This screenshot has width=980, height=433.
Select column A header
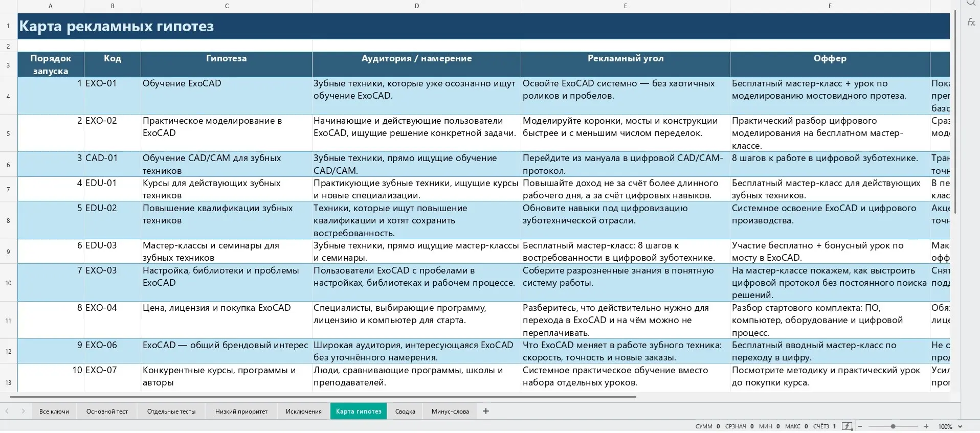pos(50,6)
